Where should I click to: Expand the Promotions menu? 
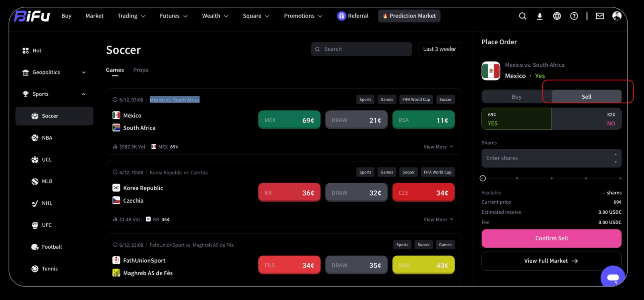(x=303, y=16)
